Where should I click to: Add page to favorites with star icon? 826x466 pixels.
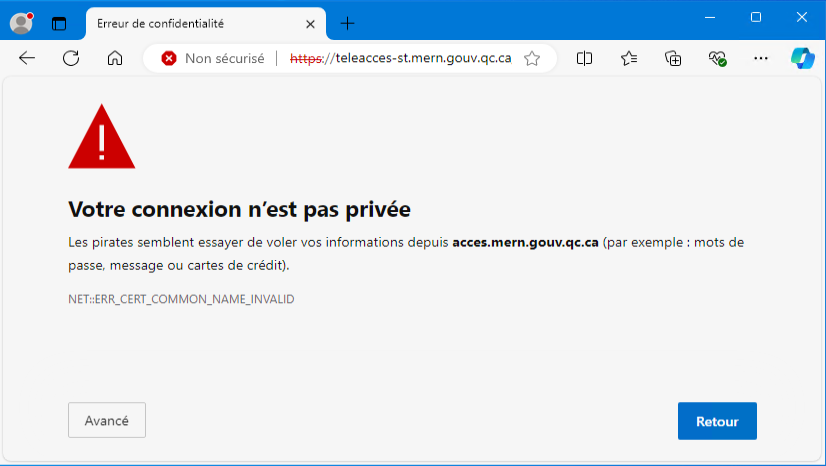point(532,58)
